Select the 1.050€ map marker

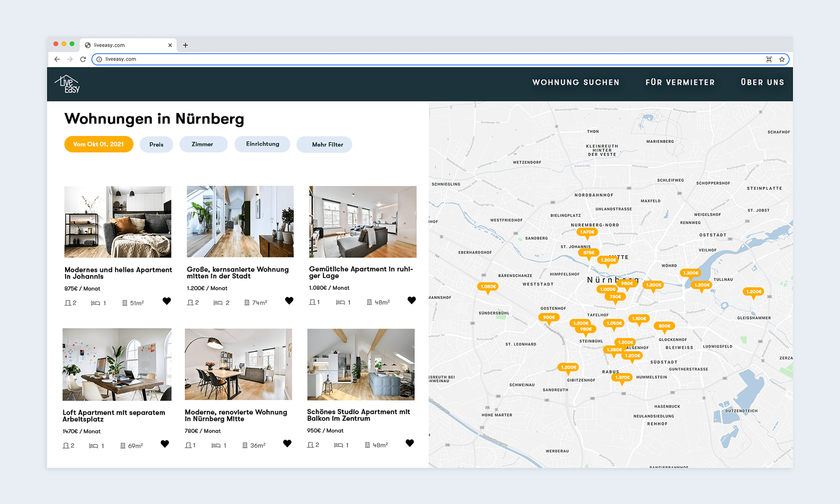614,323
